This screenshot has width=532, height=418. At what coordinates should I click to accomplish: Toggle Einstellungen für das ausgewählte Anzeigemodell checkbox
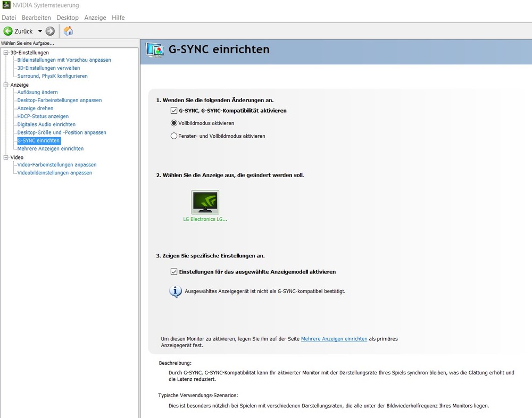(x=174, y=272)
